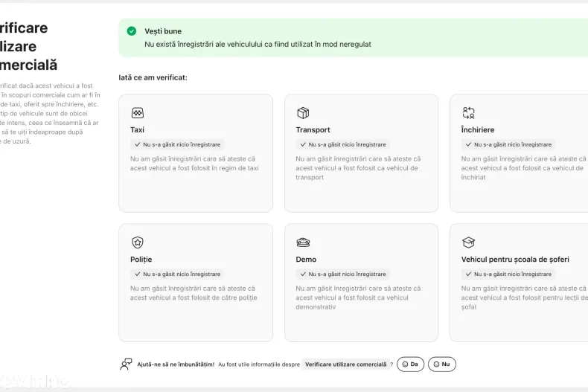This screenshot has width=588, height=392.
Task: Click the 'Iată ce am verificat' heading
Action: click(153, 77)
